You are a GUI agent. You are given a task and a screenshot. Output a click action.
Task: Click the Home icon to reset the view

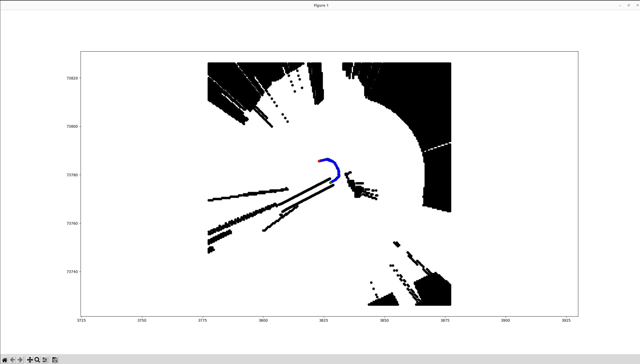pyautogui.click(x=4, y=360)
